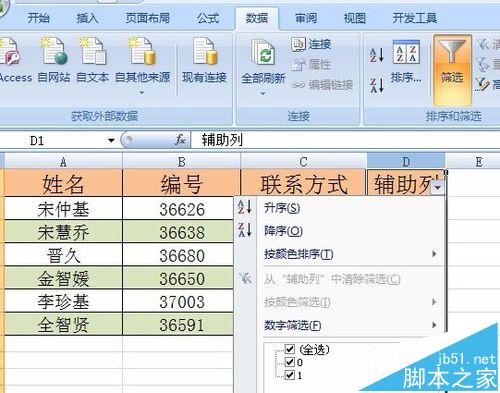
Task: Click the 编号 header cell
Action: click(x=181, y=183)
